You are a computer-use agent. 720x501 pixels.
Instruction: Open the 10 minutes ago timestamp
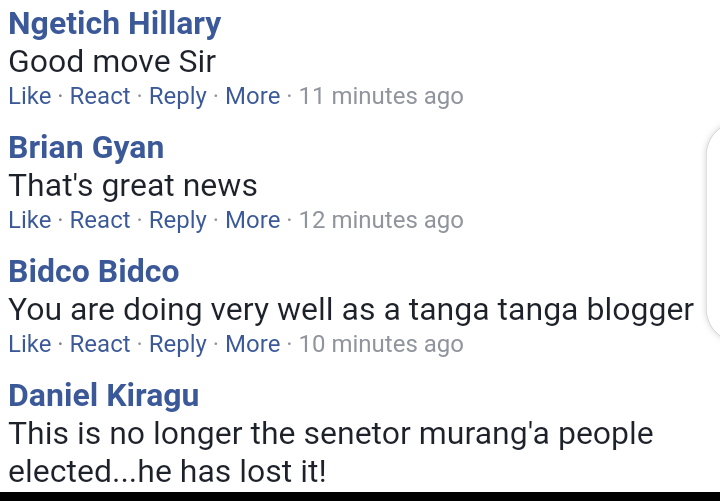pyautogui.click(x=381, y=344)
